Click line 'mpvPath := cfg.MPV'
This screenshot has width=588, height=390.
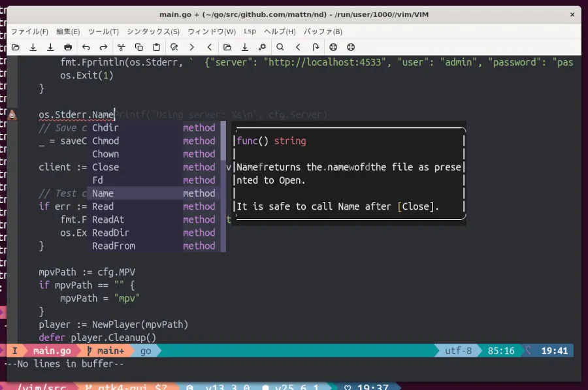coord(87,272)
